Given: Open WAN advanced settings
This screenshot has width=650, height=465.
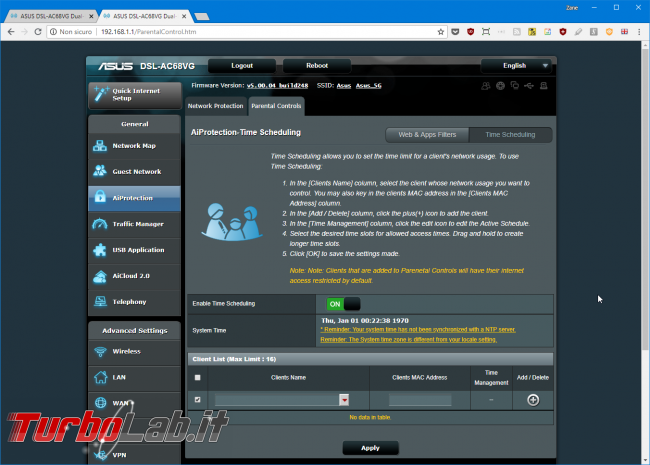Looking at the screenshot, I should (135, 403).
